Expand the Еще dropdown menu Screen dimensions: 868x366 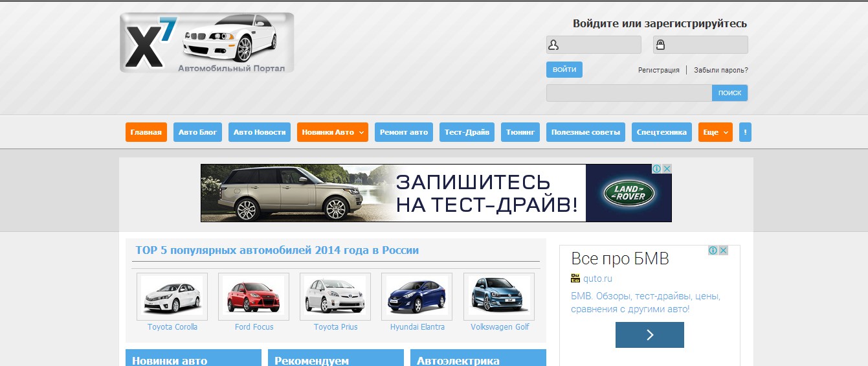715,132
